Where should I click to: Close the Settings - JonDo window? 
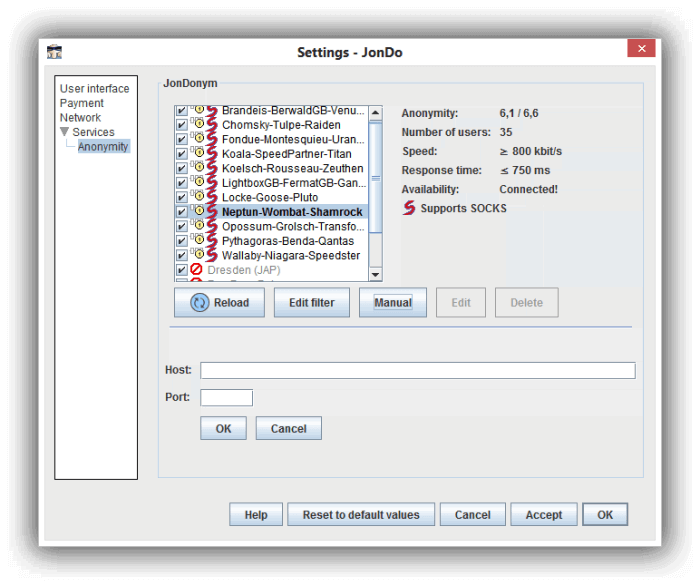[641, 48]
